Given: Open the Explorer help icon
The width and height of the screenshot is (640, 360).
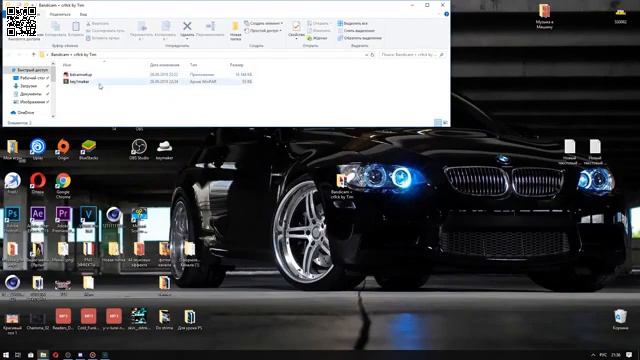Looking at the screenshot, I should [446, 14].
